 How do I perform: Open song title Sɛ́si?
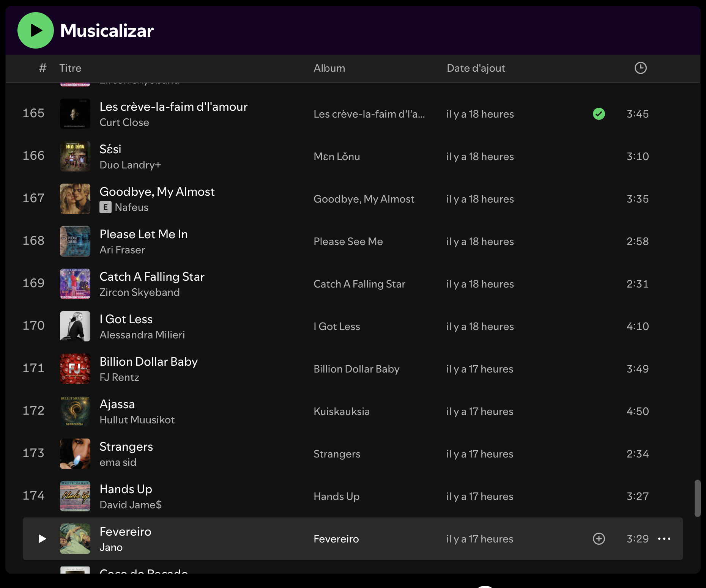[x=110, y=149]
